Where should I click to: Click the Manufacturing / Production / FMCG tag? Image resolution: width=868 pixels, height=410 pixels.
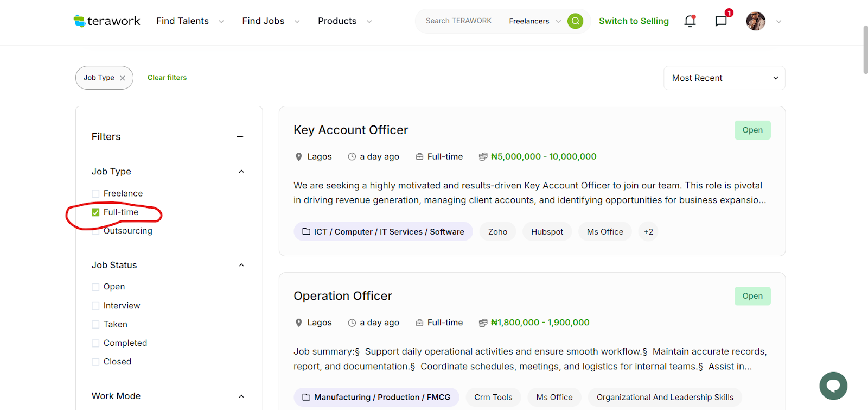click(x=376, y=398)
